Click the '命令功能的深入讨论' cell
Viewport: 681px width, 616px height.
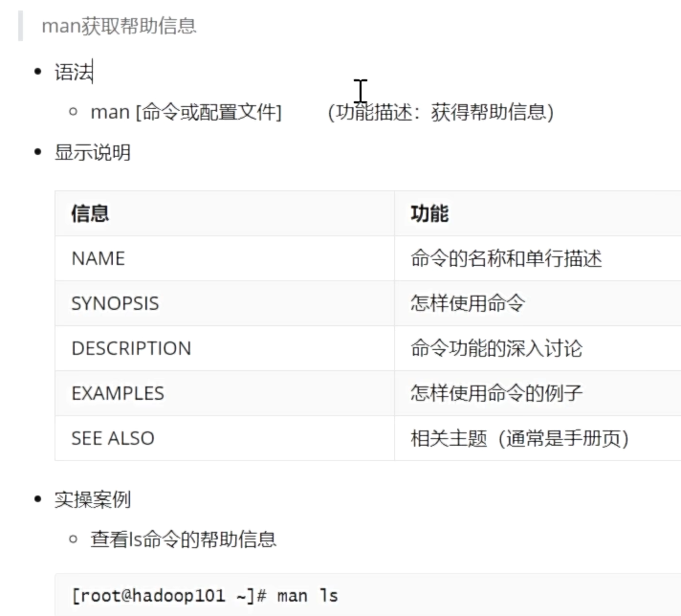click(x=538, y=348)
